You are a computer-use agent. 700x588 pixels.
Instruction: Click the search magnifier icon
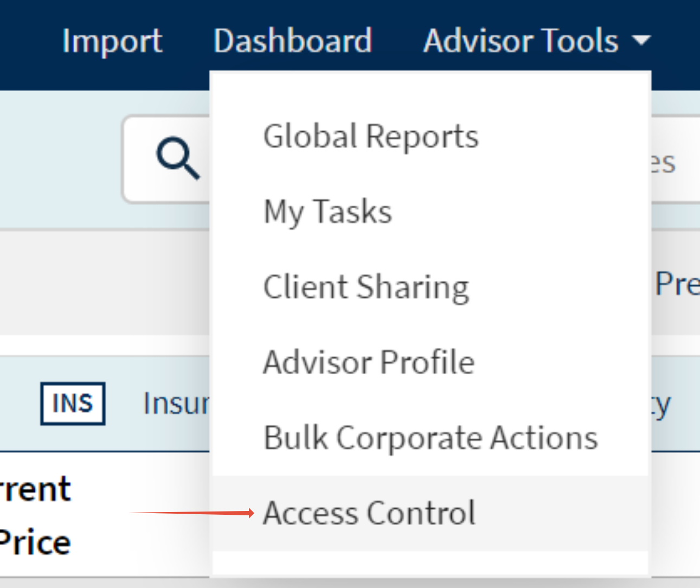(178, 158)
